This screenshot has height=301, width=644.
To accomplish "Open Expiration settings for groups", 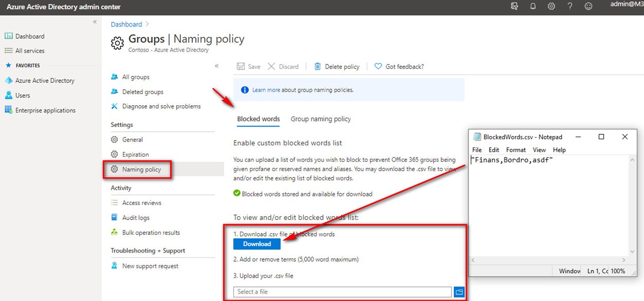I will click(x=135, y=155).
